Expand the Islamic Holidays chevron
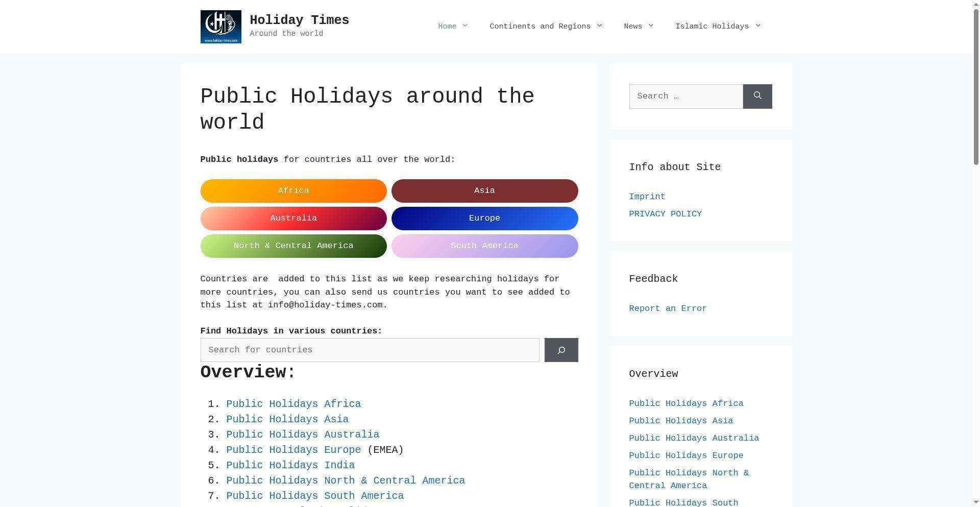This screenshot has width=980, height=507. click(x=758, y=26)
